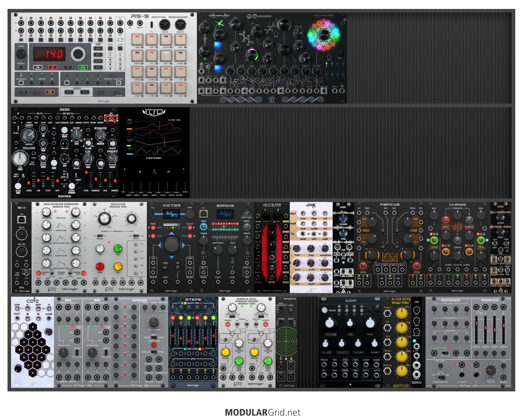The height and width of the screenshot is (420, 526).
Task: Click the Tarkarion Delay Mix knob
Action: pyautogui.click(x=298, y=33)
